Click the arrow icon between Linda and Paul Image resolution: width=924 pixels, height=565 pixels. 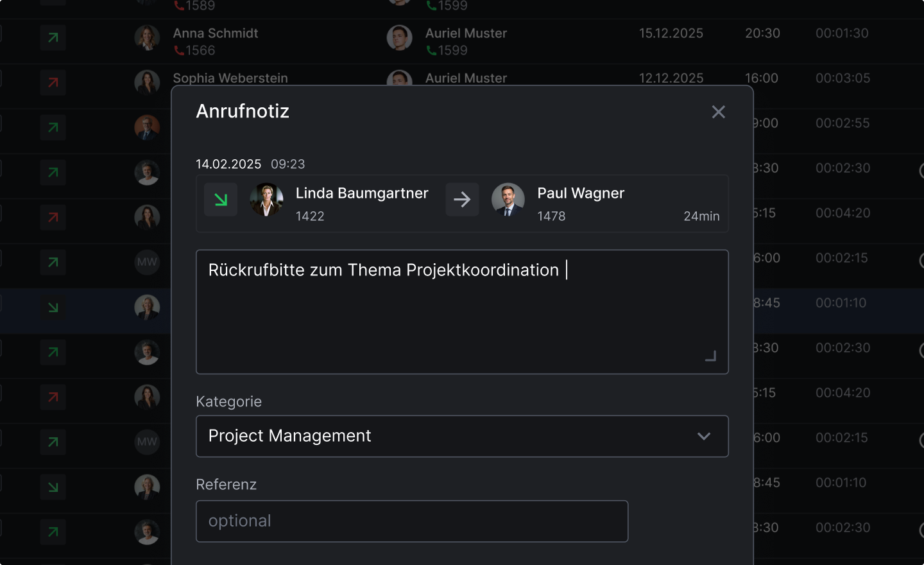pos(462,200)
